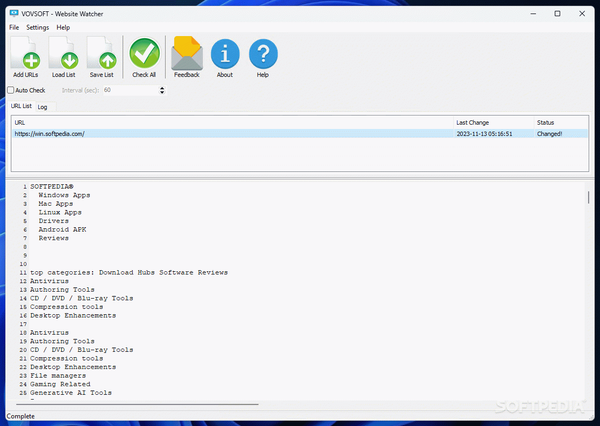
Task: Click Compression tools on line 21
Action: pyautogui.click(x=67, y=359)
